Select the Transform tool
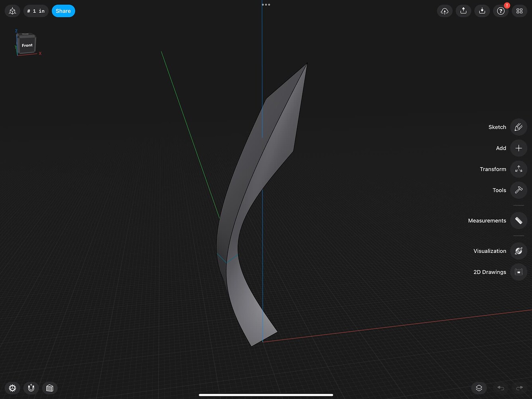 coord(518,169)
